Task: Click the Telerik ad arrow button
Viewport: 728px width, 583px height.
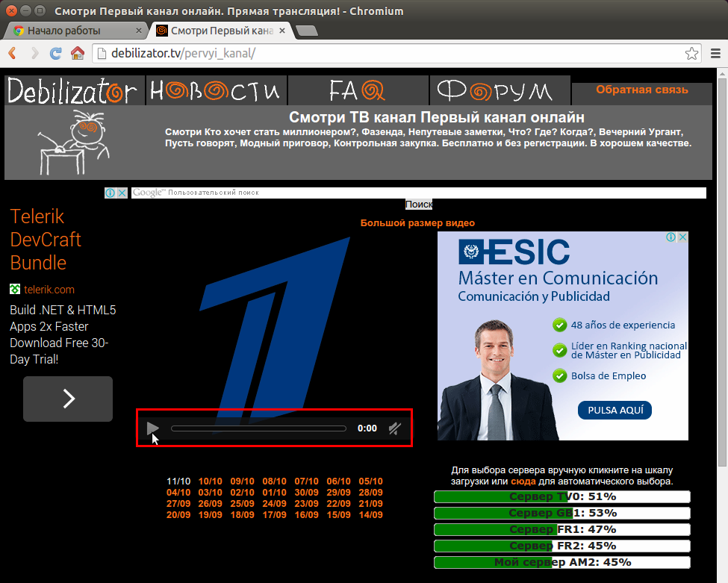Action: point(68,399)
